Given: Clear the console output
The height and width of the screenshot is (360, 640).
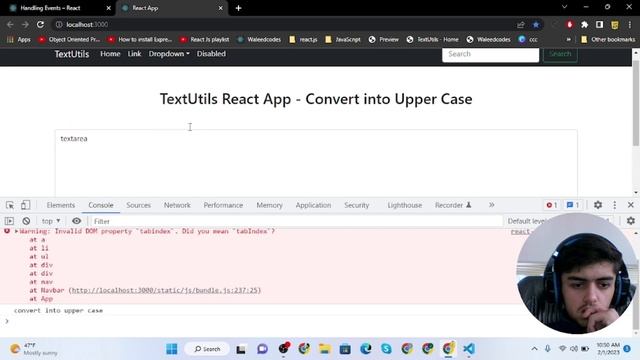Looking at the screenshot, I should (x=26, y=221).
